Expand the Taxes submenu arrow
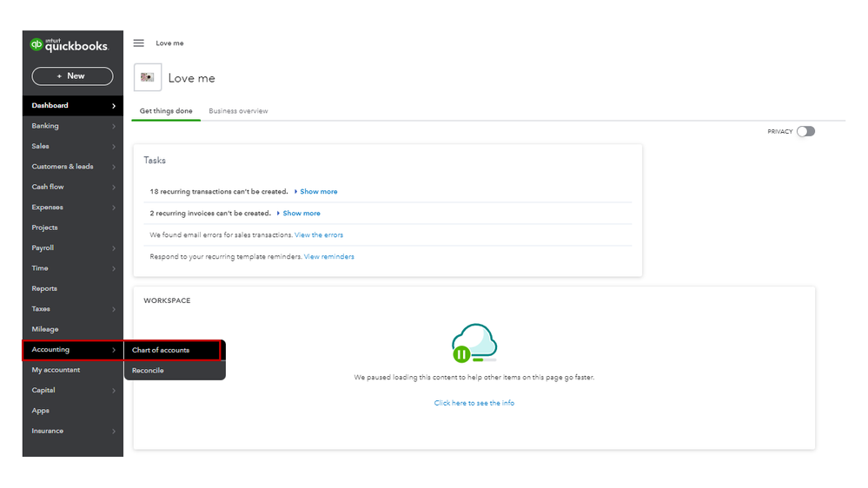 (x=114, y=309)
